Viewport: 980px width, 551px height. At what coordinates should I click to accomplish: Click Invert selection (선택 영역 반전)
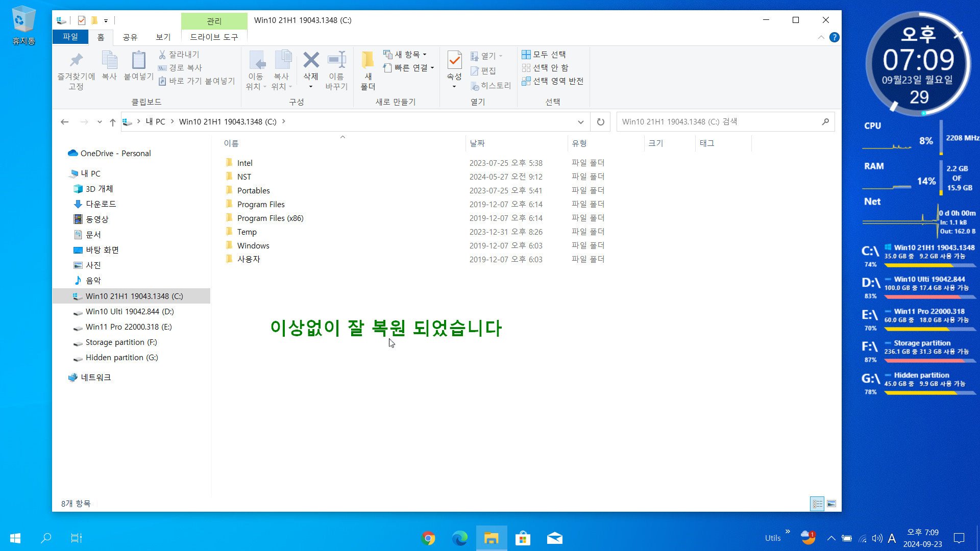pyautogui.click(x=553, y=81)
